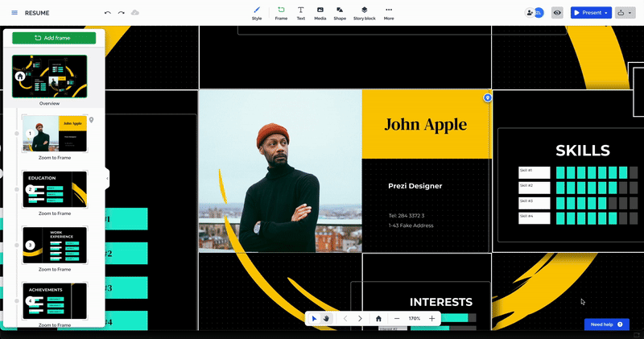The image size is (644, 339).
Task: Open the Need help button
Action: 607,325
